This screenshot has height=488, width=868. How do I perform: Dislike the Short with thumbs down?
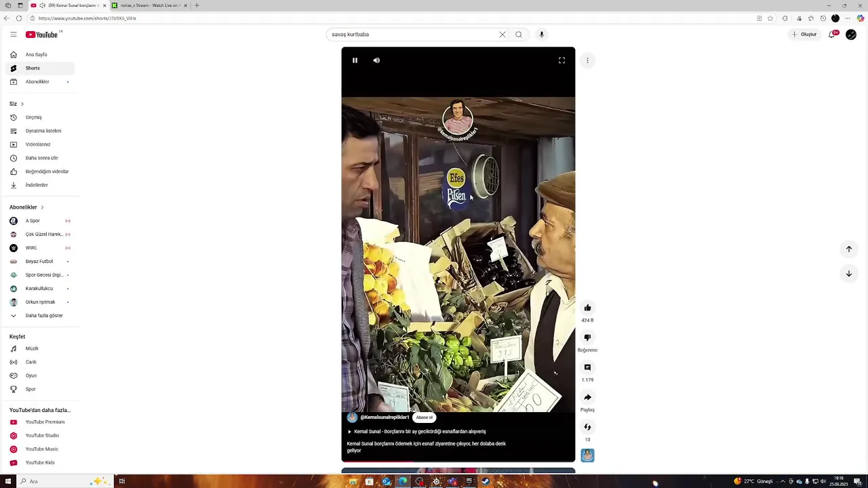[587, 338]
